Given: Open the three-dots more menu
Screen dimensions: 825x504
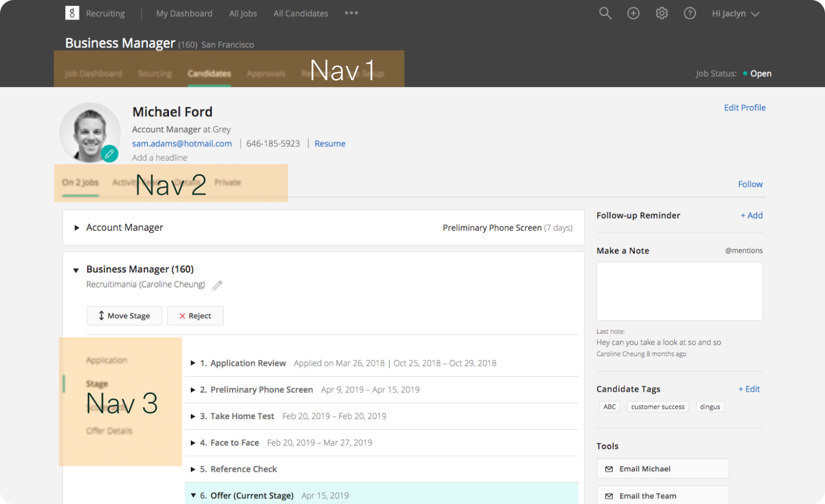Looking at the screenshot, I should [x=351, y=13].
